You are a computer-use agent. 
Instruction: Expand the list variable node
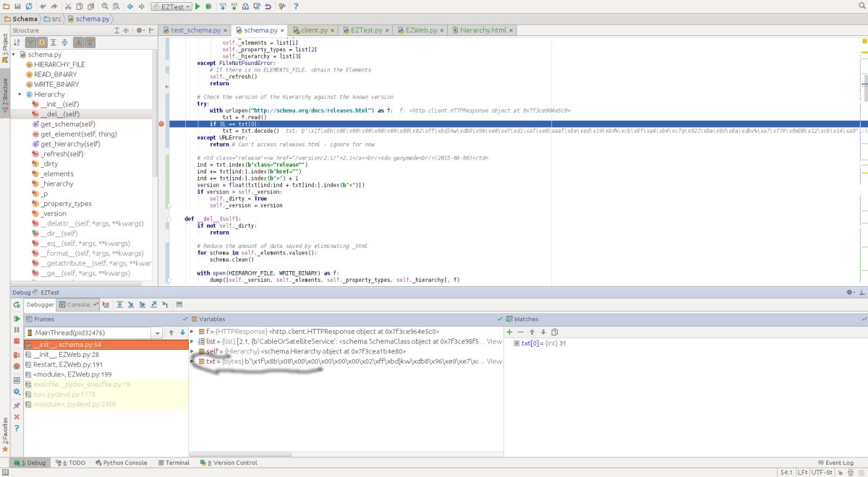coord(192,341)
